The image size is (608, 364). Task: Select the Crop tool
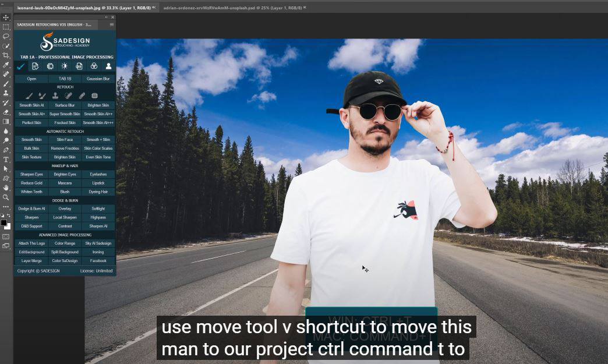coord(6,55)
